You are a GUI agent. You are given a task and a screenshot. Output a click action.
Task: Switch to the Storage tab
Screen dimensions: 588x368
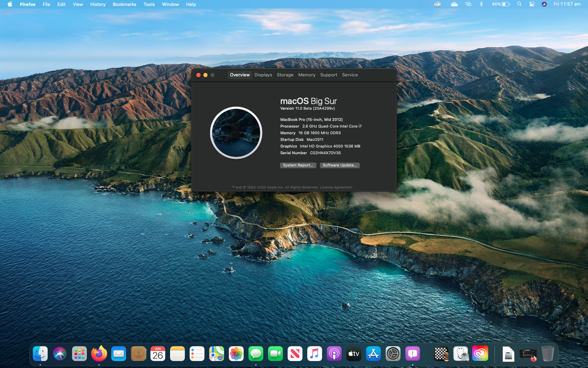pos(285,75)
